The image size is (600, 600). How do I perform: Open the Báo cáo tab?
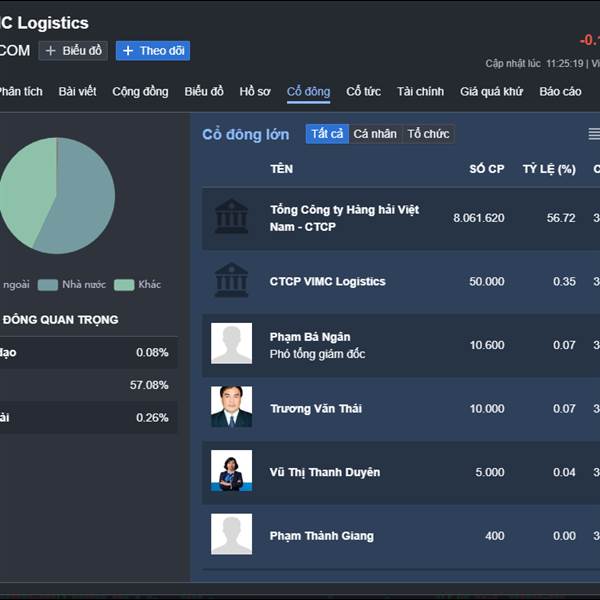click(560, 91)
